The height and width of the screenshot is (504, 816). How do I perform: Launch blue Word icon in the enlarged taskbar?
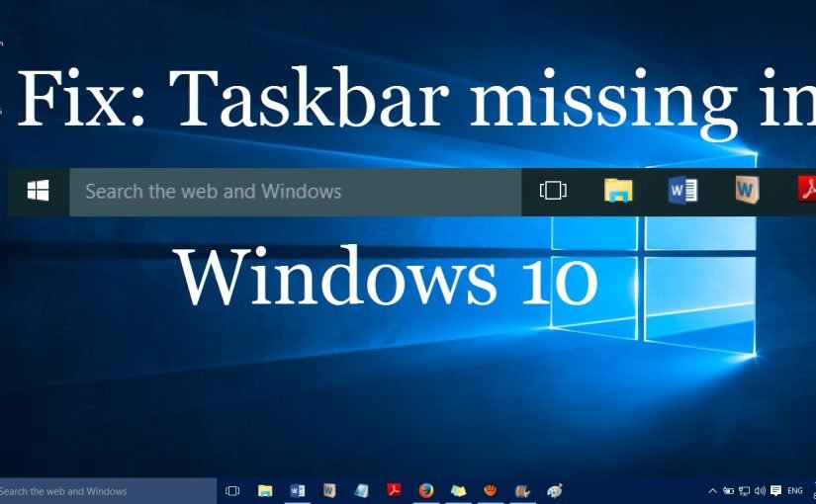coord(682,191)
